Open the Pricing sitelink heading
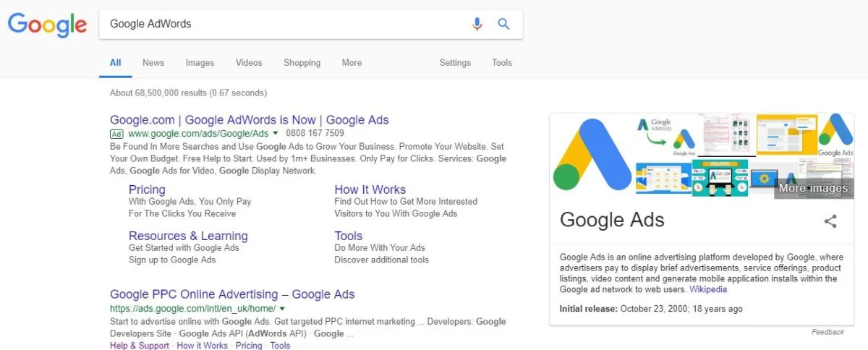 point(147,189)
